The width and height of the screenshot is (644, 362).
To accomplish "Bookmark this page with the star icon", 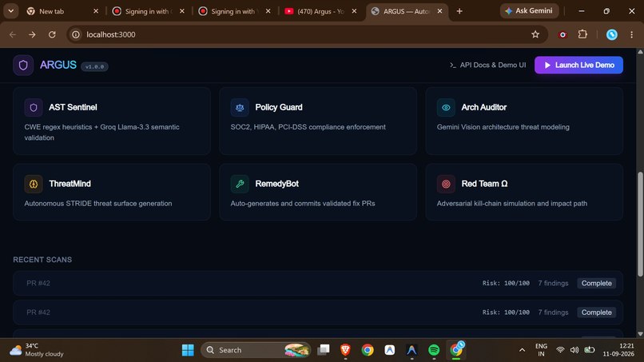I will pyautogui.click(x=535, y=34).
